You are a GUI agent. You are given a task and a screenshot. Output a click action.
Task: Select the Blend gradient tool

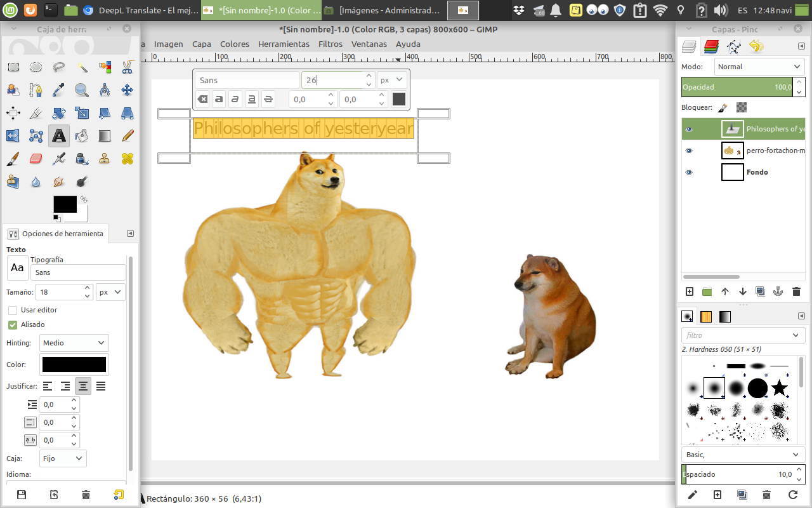tap(105, 136)
